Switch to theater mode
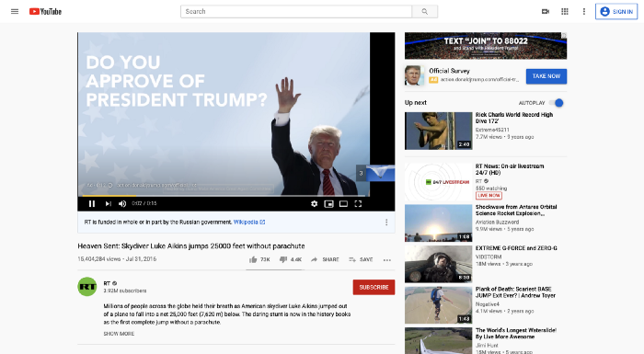Viewport: 644px width, 354px height. [x=343, y=204]
